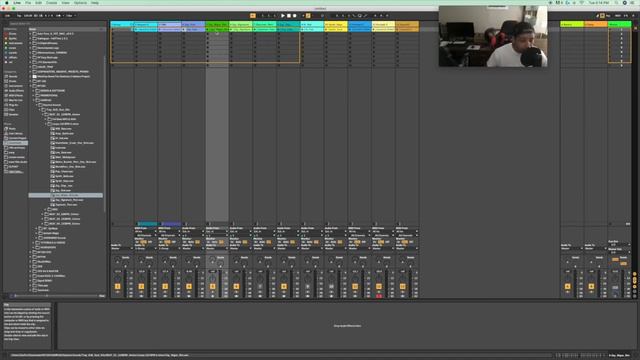This screenshot has width=640, height=360.
Task: Click the macOS clock in menu bar
Action: click(x=598, y=2)
